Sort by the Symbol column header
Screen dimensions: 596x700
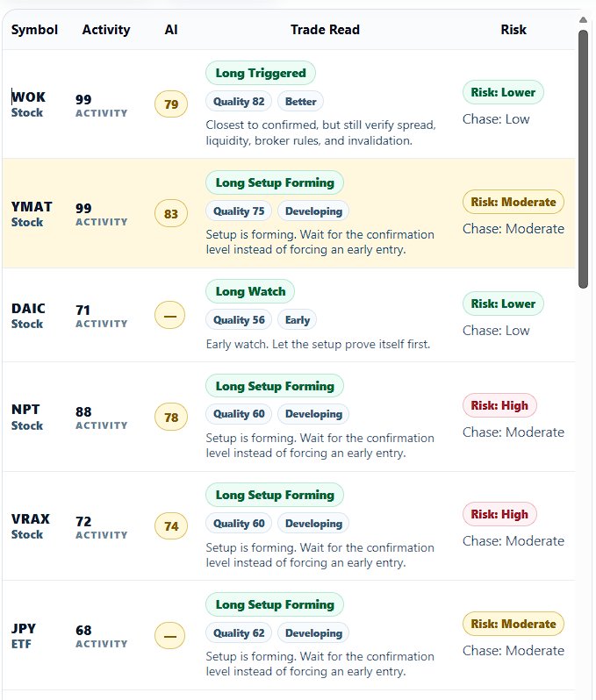[34, 30]
